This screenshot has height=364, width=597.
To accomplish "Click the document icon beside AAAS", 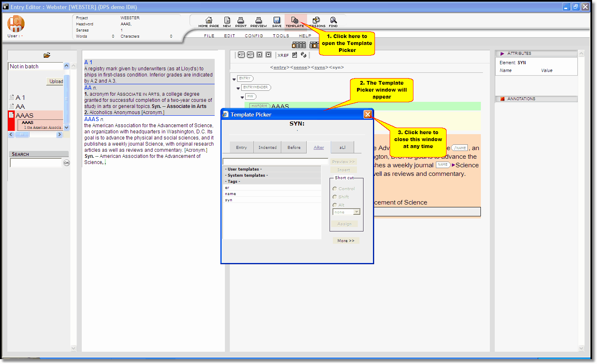I will click(x=11, y=115).
